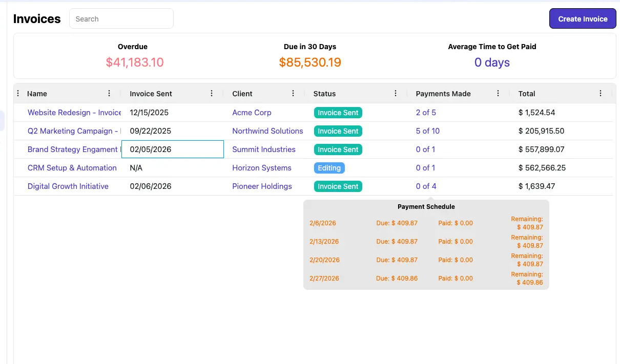620x364 pixels.
Task: Open the Status column options icon
Action: click(396, 93)
